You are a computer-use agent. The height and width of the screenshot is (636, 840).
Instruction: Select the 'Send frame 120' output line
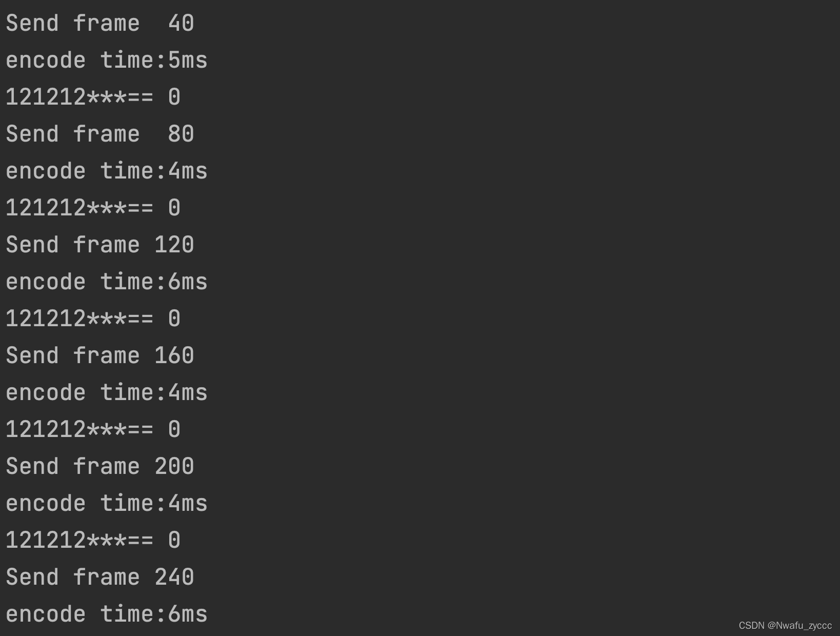pyautogui.click(x=99, y=245)
